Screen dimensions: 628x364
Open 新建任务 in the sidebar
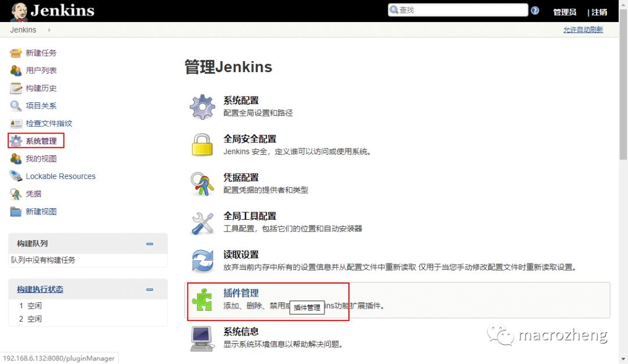tap(41, 53)
